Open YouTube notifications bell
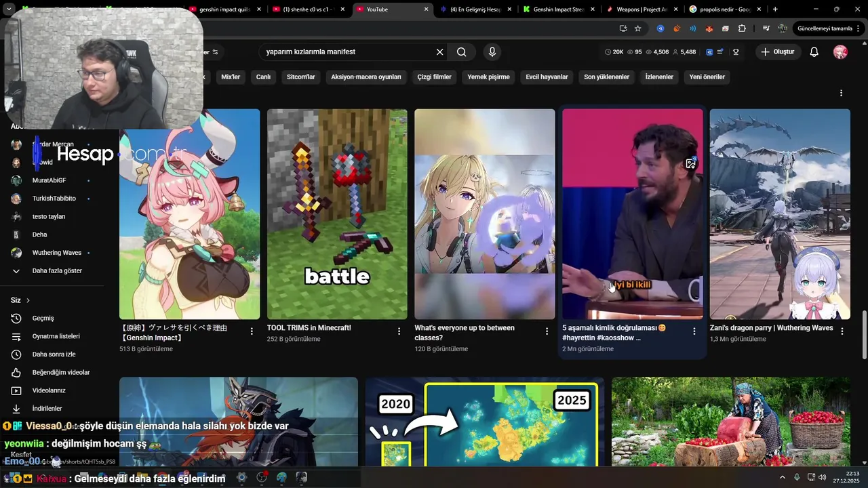The width and height of the screenshot is (868, 488). [x=814, y=52]
